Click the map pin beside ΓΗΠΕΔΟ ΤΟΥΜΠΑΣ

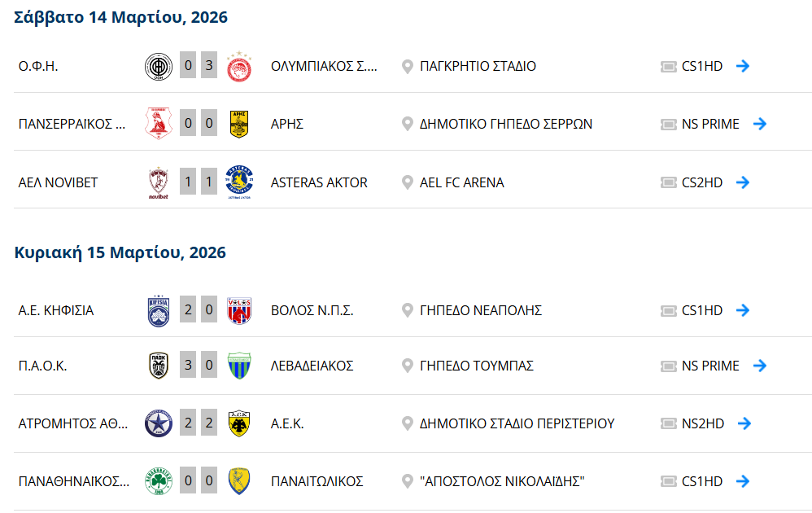click(x=408, y=366)
